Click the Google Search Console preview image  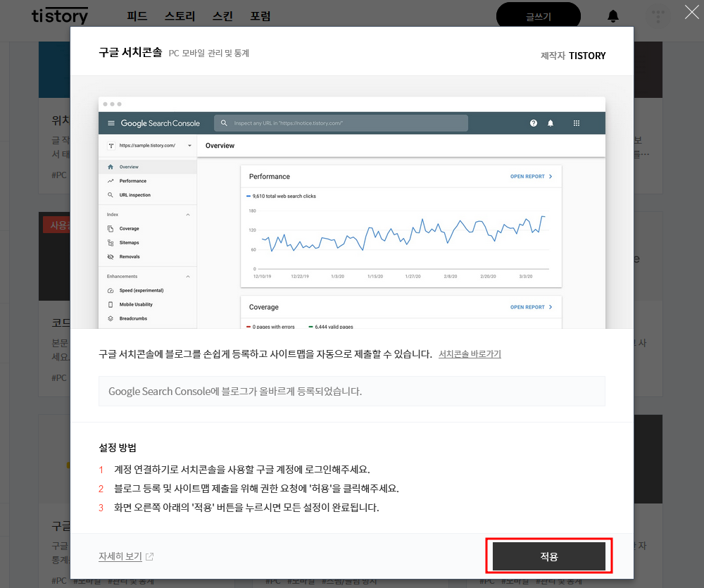(351, 213)
